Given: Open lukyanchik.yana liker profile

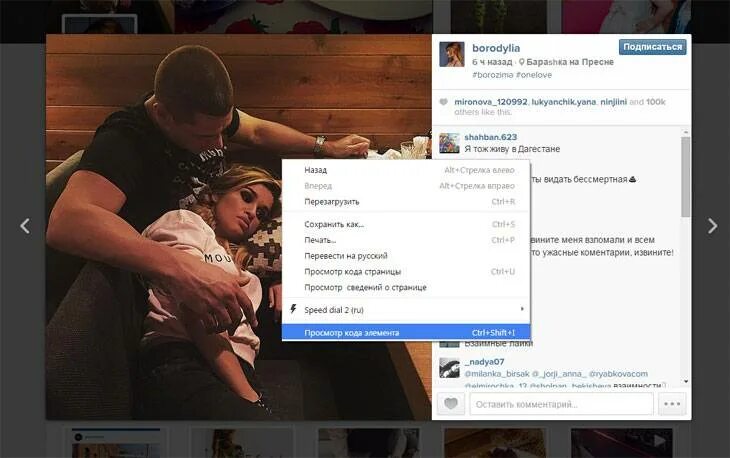Looking at the screenshot, I should [563, 102].
